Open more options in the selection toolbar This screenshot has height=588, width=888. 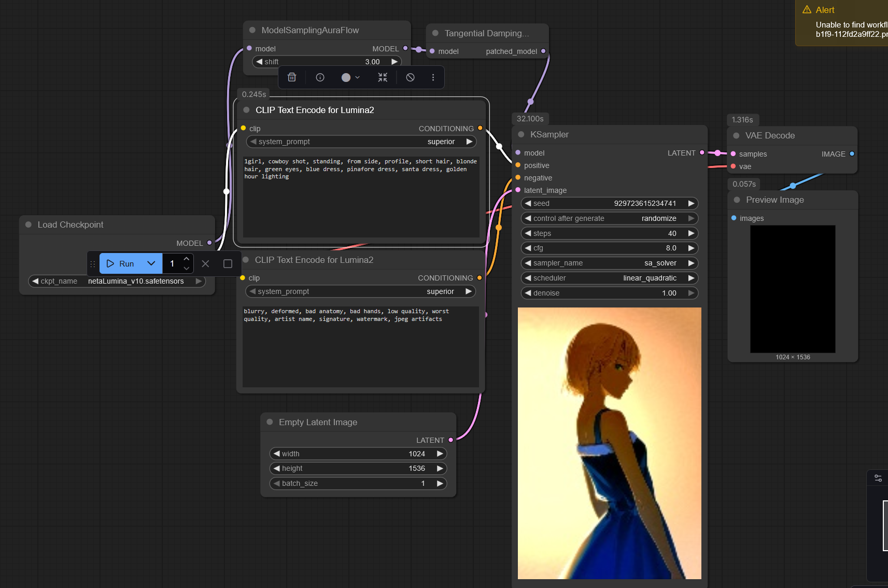coord(433,77)
